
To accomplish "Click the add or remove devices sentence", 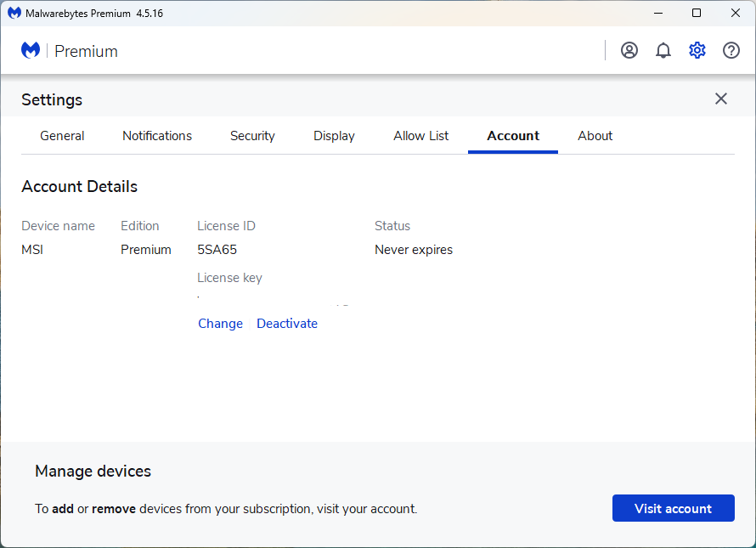I will 226,509.
